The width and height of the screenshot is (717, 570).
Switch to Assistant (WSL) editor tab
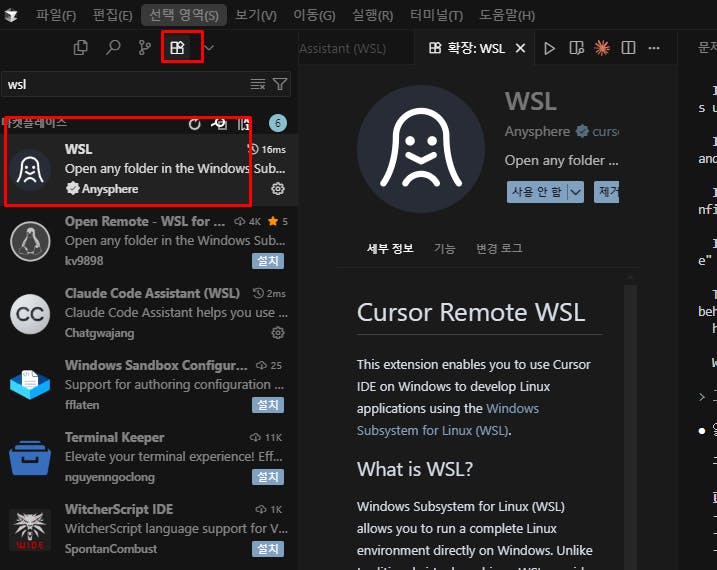tap(354, 48)
